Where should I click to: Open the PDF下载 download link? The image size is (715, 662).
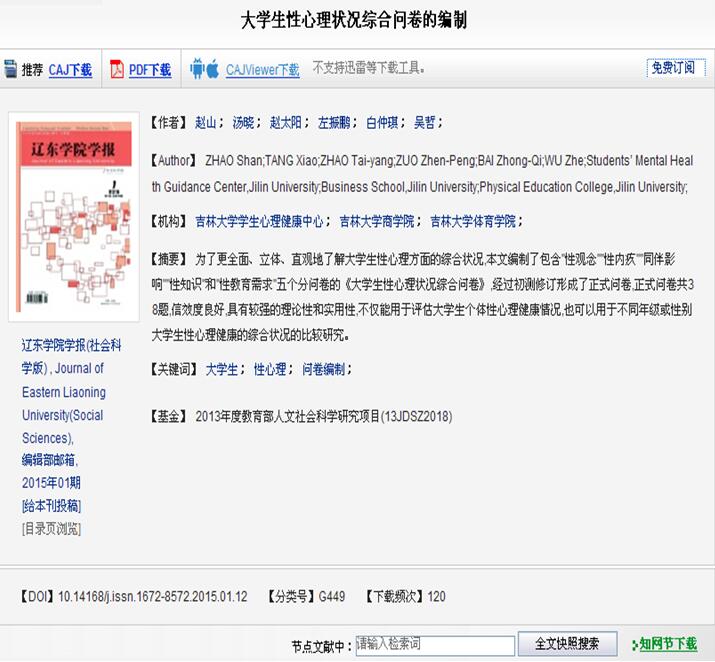click(x=150, y=70)
